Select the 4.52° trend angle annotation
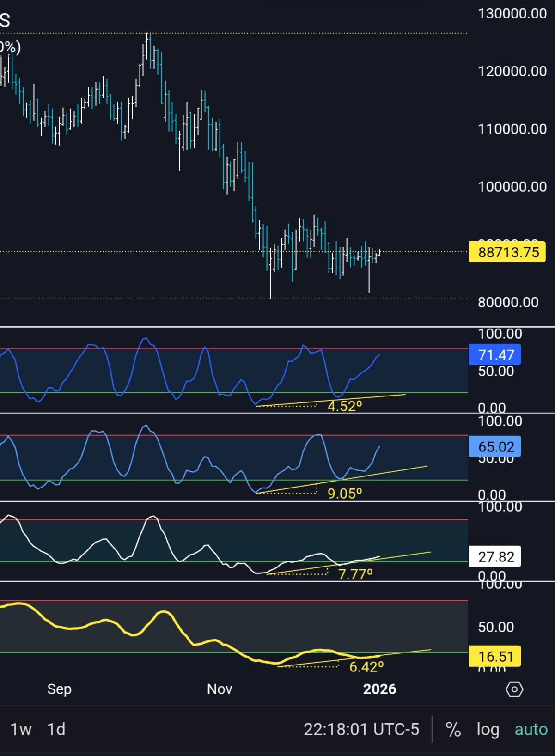This screenshot has width=555, height=756. pos(345,406)
